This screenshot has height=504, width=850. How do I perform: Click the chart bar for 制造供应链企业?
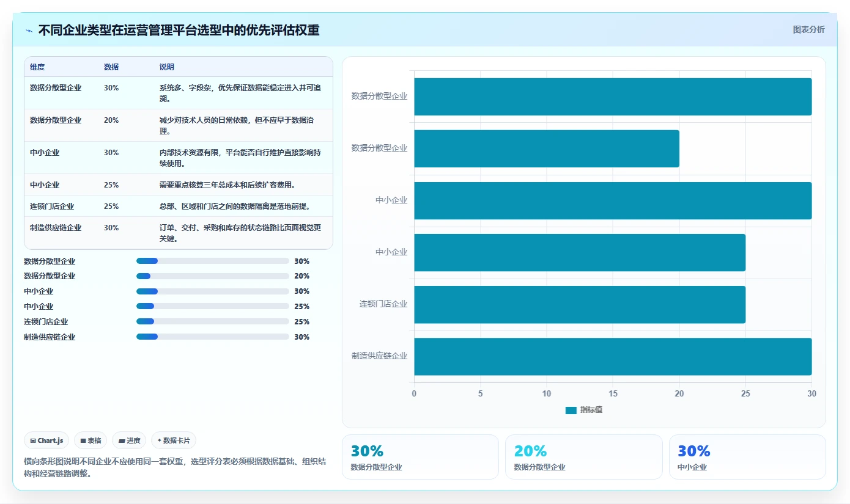point(613,357)
